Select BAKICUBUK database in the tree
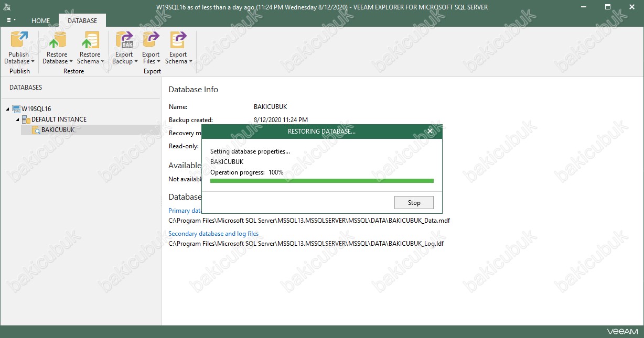The width and height of the screenshot is (644, 338). (58, 130)
